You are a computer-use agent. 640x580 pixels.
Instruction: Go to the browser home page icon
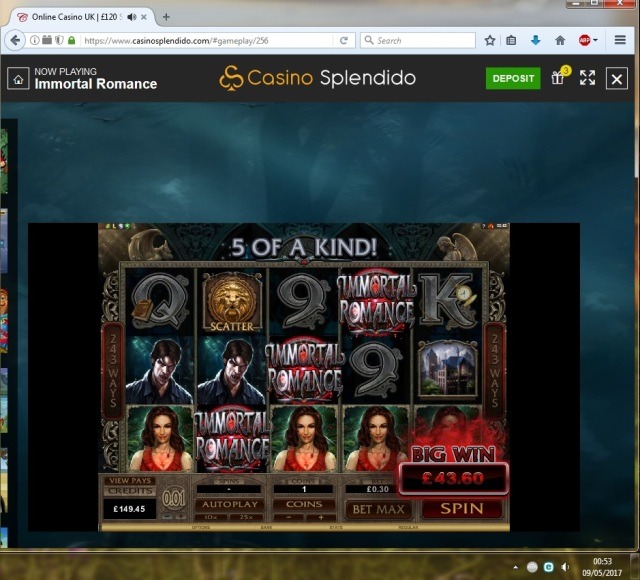560,40
